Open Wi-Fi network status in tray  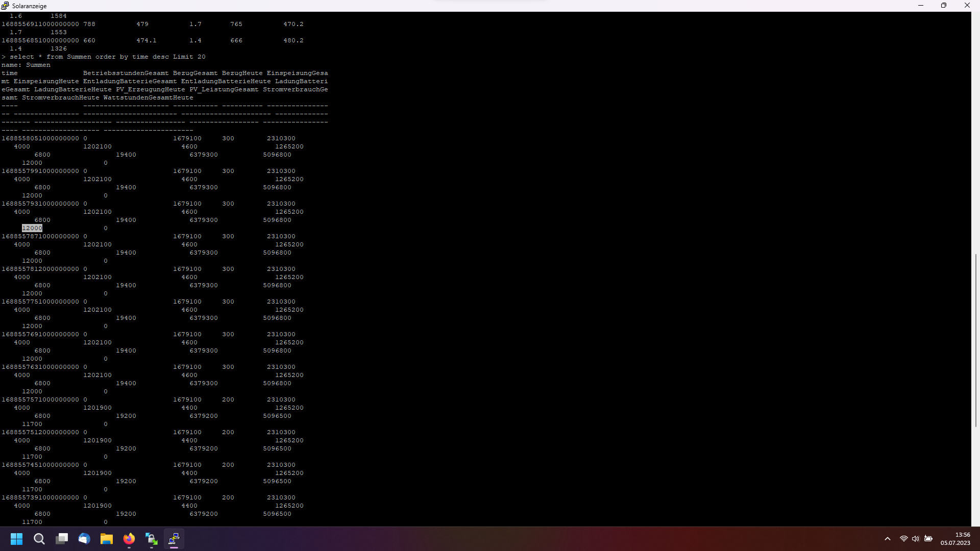click(x=903, y=539)
